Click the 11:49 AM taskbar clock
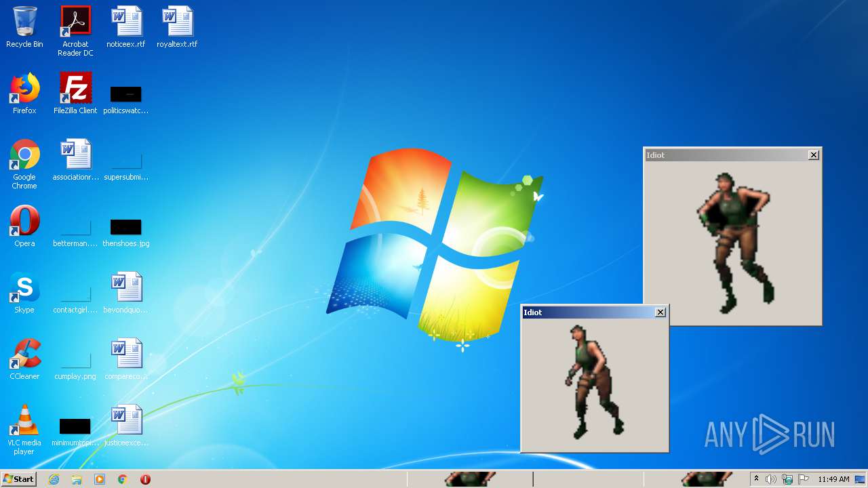 (833, 479)
